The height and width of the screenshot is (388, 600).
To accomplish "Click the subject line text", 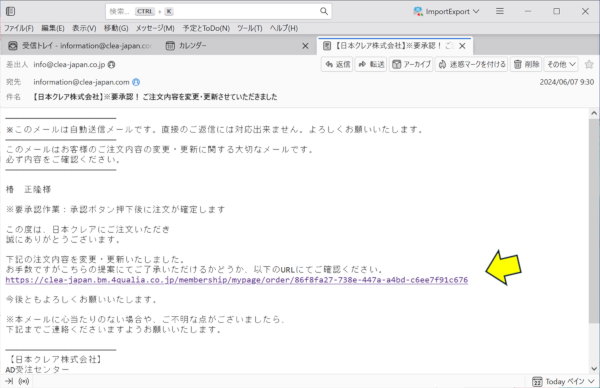I will point(155,97).
